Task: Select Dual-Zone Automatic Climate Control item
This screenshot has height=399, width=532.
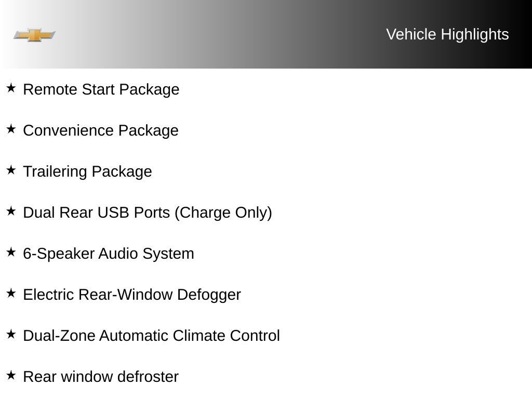Action: pyautogui.click(x=151, y=336)
